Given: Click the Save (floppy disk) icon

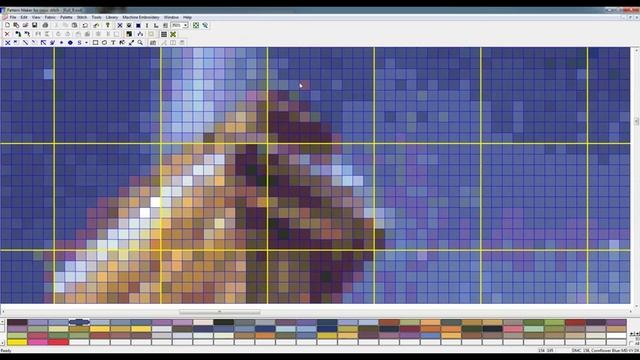Looking at the screenshot, I should point(35,25).
